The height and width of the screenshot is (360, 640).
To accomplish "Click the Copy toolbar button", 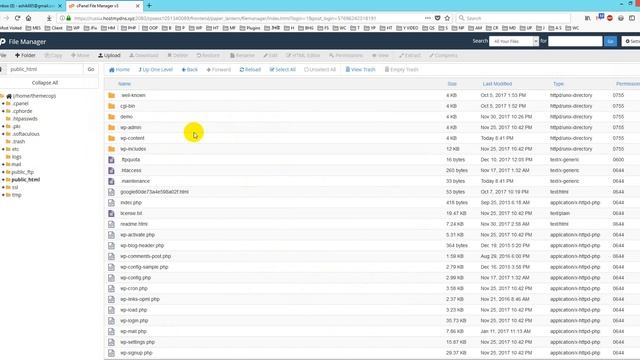I will (x=53, y=55).
